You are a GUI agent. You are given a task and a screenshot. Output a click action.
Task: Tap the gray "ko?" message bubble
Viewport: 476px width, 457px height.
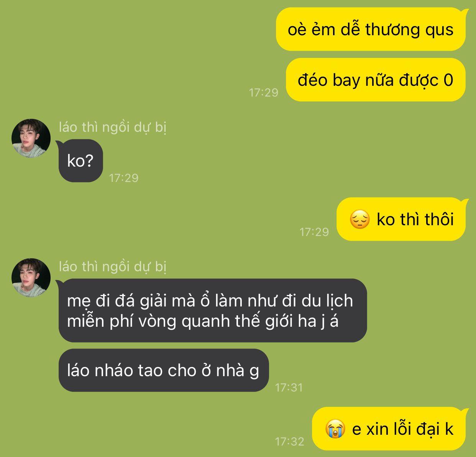(x=80, y=161)
